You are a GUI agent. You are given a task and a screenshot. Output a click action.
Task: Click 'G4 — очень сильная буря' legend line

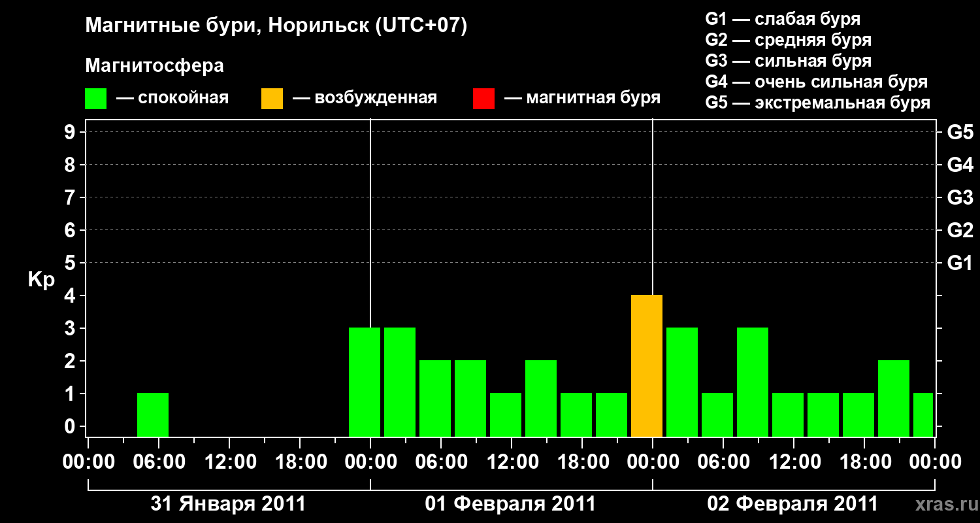click(817, 82)
